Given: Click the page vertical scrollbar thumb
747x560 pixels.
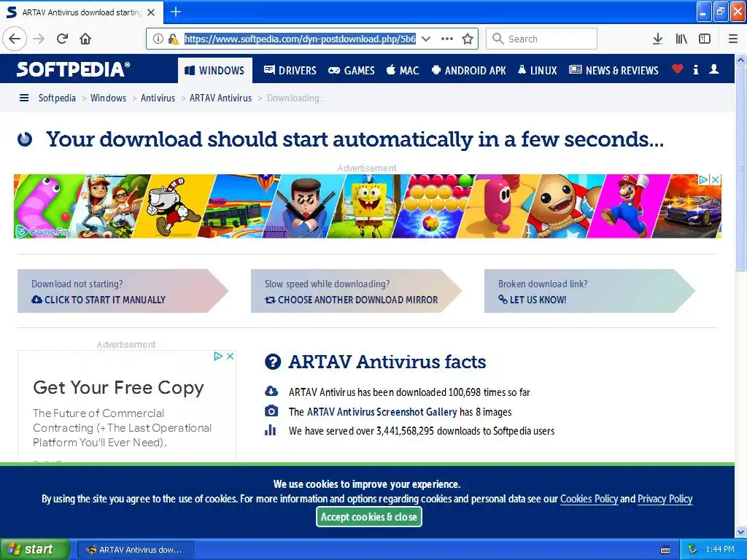Looking at the screenshot, I should point(741,168).
